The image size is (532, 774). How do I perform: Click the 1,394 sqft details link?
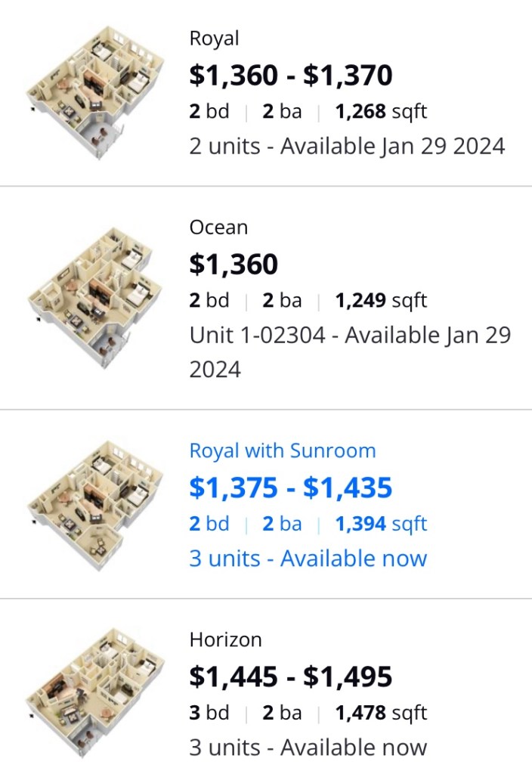381,524
